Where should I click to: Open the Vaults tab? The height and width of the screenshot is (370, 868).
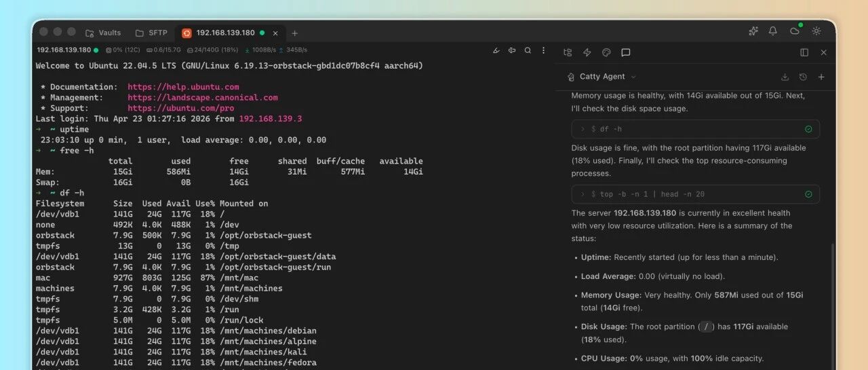click(x=103, y=33)
